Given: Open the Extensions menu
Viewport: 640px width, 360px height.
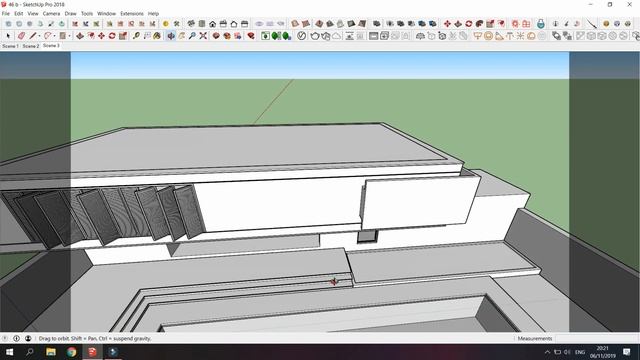Looking at the screenshot, I should click(132, 13).
